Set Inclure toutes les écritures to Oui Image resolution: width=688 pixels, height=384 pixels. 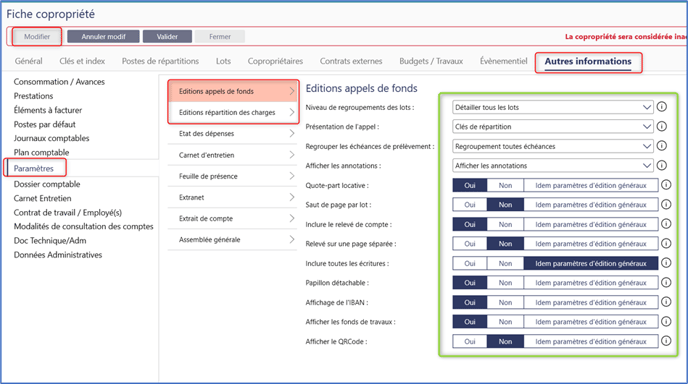[470, 263]
